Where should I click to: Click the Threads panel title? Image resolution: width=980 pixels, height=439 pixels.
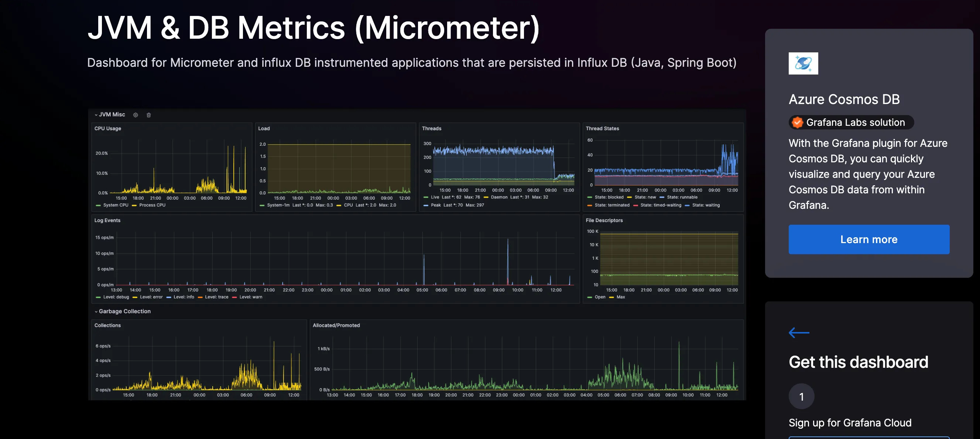431,128
